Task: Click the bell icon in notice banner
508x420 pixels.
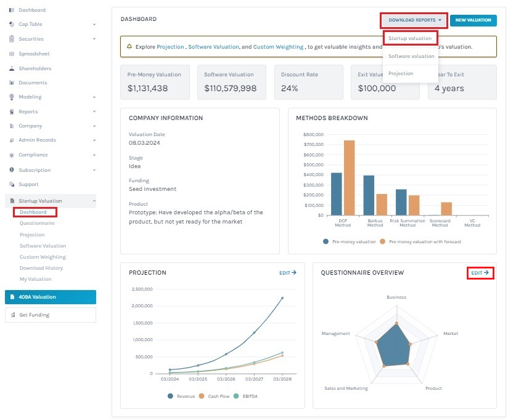Action: click(129, 47)
